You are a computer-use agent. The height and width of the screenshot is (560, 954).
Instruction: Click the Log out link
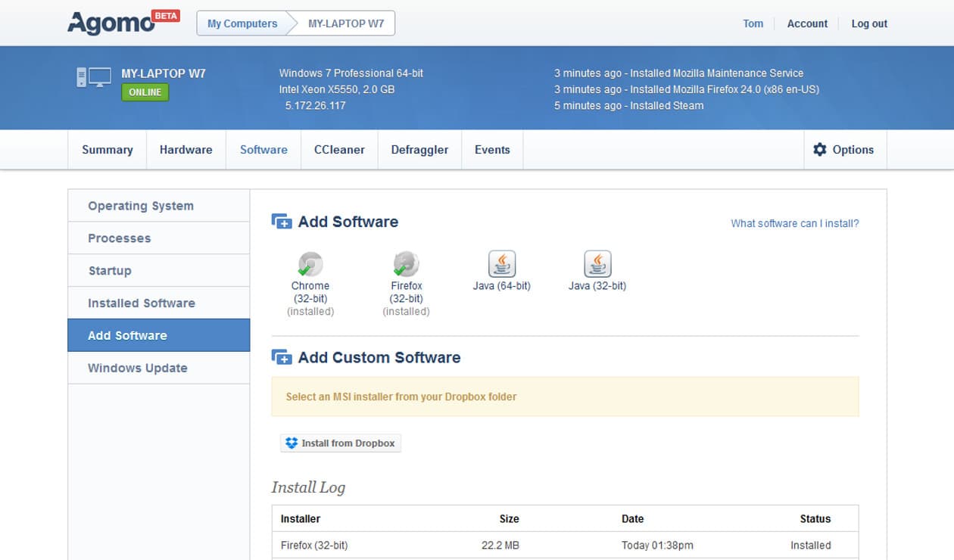pyautogui.click(x=868, y=23)
